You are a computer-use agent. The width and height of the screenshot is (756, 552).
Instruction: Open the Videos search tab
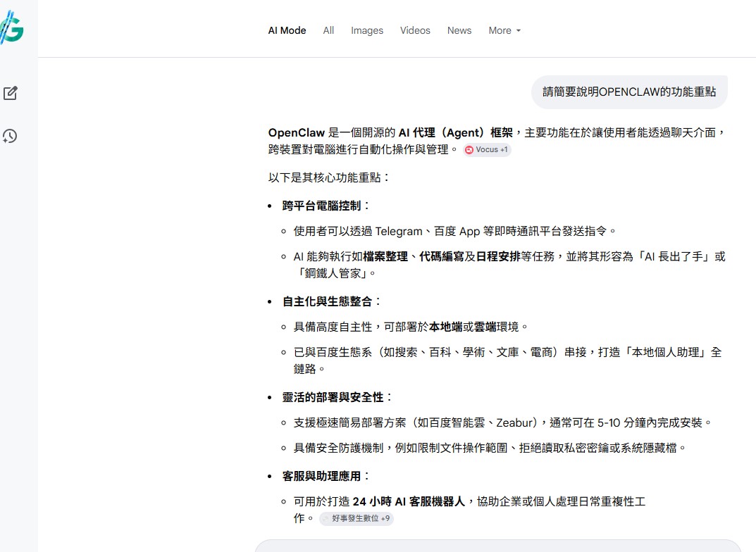click(415, 30)
